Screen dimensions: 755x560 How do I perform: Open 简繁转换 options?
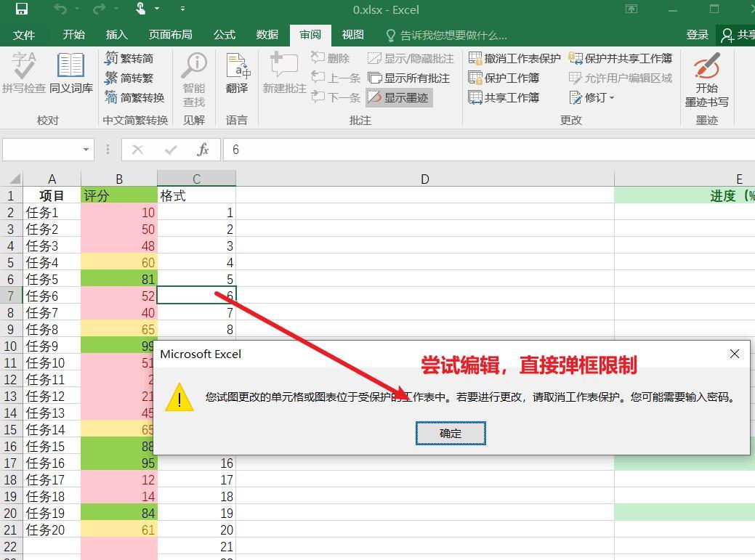click(x=135, y=97)
